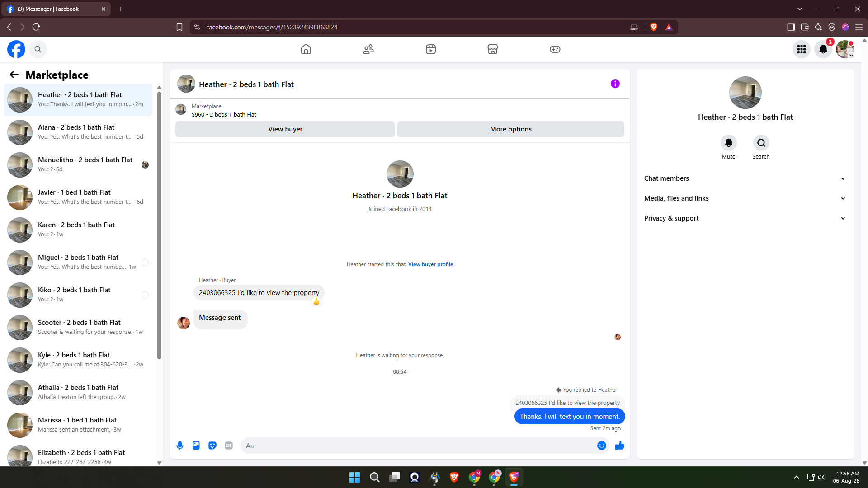This screenshot has height=488, width=868.
Task: Open Brave Shields icon in the address bar
Action: coord(654,27)
